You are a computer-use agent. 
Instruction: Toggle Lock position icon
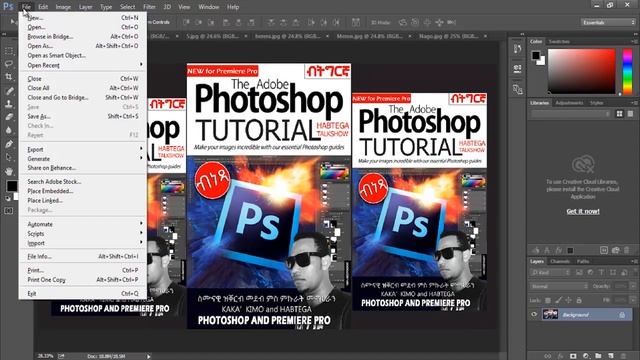[x=569, y=300]
